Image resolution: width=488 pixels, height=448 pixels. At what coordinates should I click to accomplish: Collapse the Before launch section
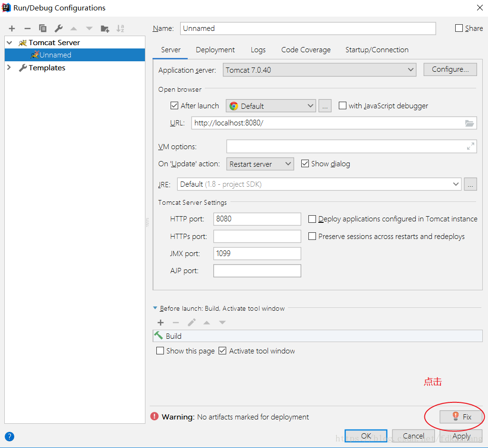click(x=155, y=308)
